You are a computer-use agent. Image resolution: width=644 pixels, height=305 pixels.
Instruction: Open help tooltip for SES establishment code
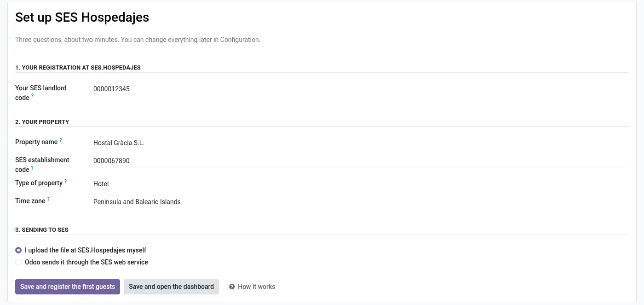pyautogui.click(x=32, y=168)
